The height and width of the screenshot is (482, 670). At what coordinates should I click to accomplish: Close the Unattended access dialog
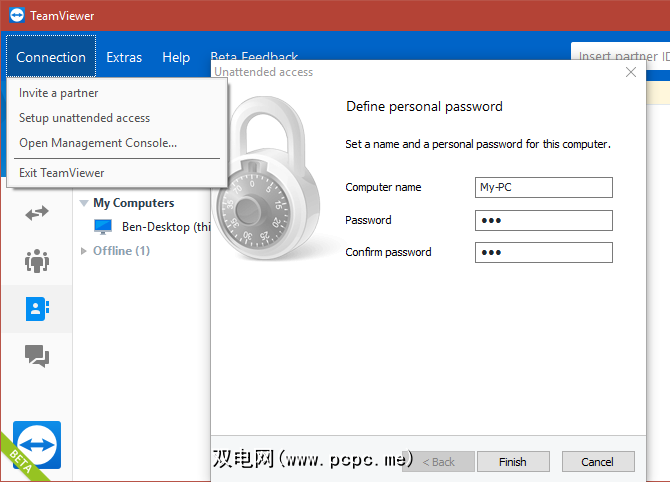tap(631, 72)
